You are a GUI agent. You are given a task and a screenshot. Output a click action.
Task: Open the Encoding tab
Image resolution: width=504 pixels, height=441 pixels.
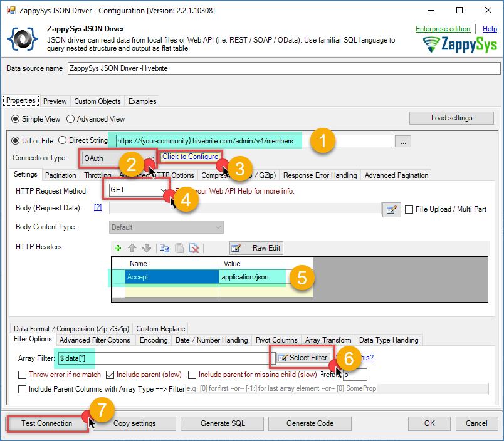(154, 340)
